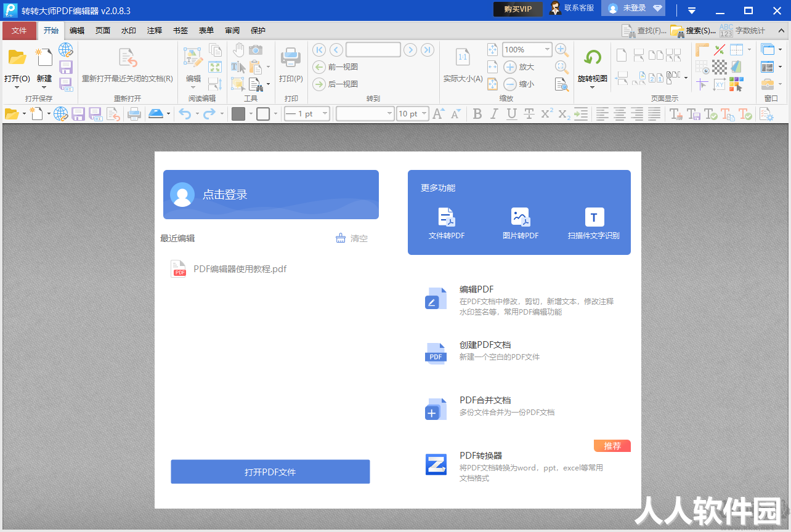Screen dimensions: 791x532
Task: Toggle superscript formatting
Action: tap(546, 113)
